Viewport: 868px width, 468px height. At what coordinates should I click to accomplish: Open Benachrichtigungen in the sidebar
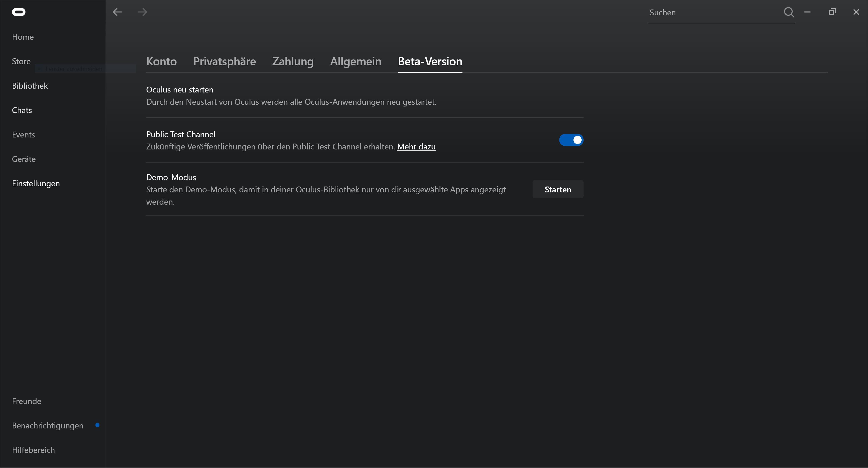coord(47,425)
